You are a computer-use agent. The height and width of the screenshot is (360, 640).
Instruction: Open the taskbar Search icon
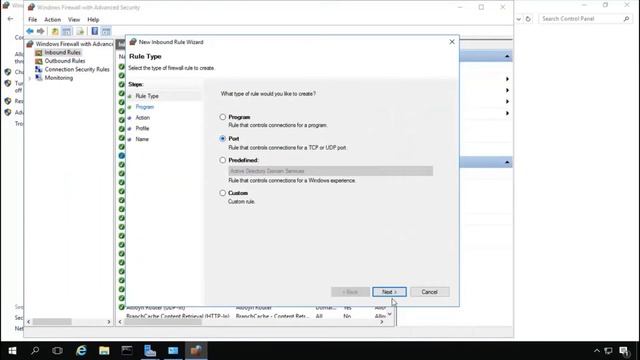[x=35, y=351]
